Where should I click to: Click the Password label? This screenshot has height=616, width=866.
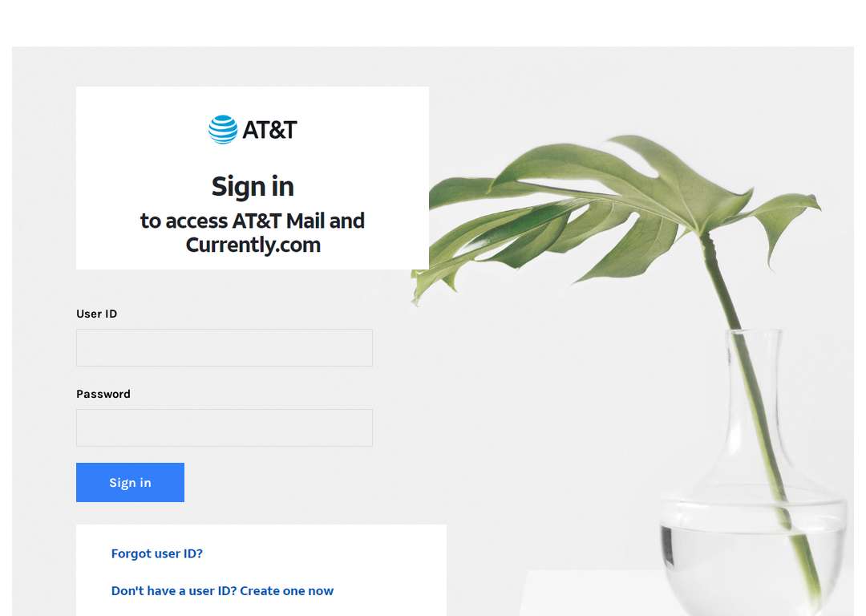(103, 394)
